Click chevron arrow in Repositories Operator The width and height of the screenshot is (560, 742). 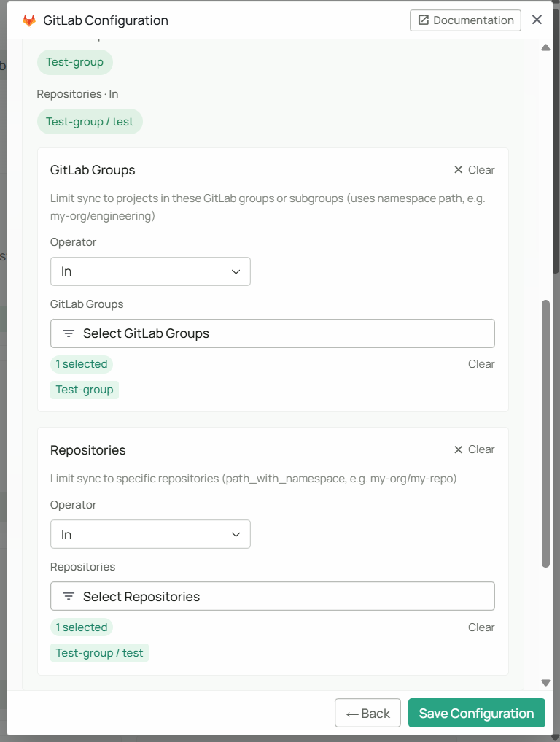[x=236, y=534]
